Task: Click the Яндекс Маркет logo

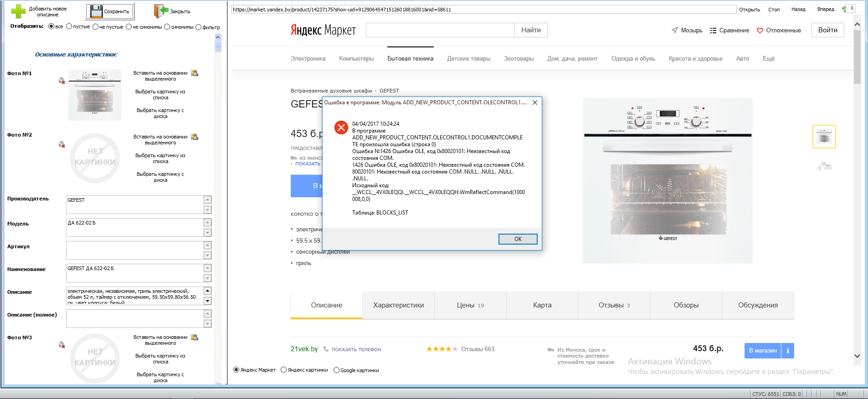Action: point(323,30)
